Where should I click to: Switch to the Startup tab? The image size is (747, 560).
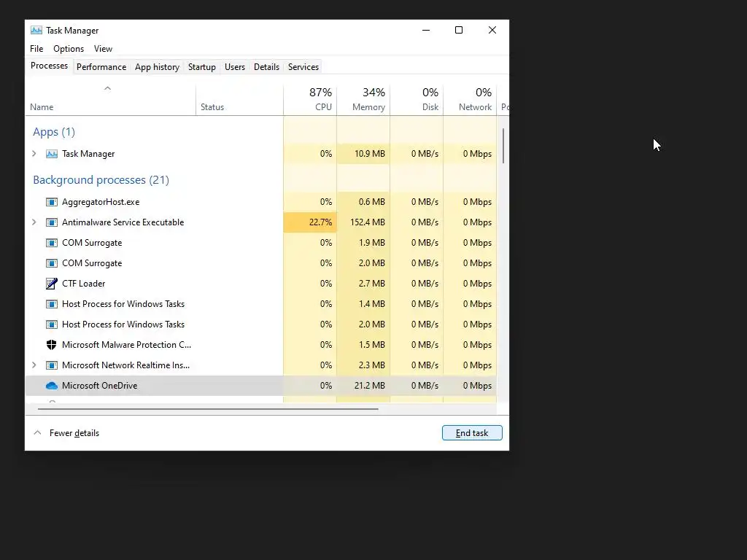(x=202, y=66)
